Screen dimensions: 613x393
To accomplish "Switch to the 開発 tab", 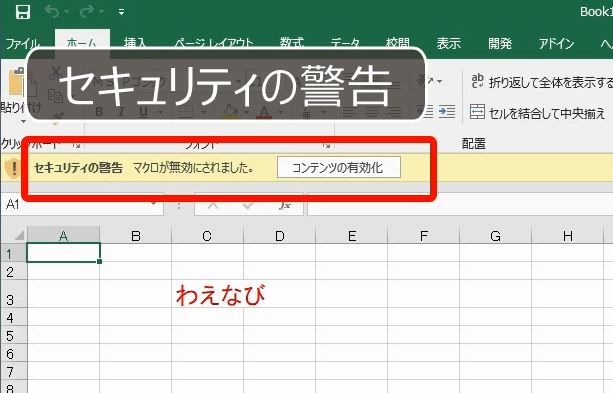I will coord(500,43).
